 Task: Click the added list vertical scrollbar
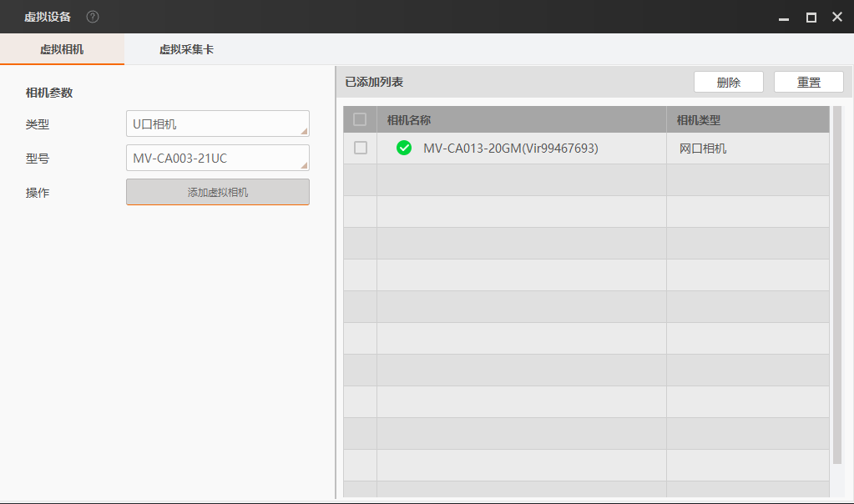tap(837, 285)
